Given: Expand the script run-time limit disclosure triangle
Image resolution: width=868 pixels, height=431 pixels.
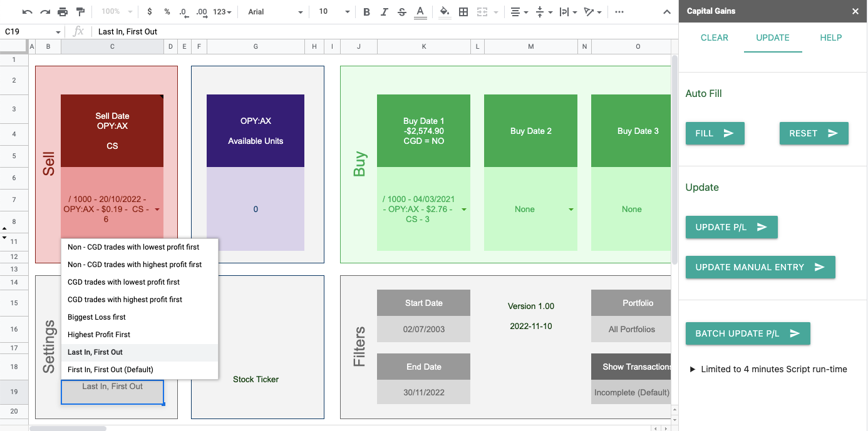Looking at the screenshot, I should 692,369.
